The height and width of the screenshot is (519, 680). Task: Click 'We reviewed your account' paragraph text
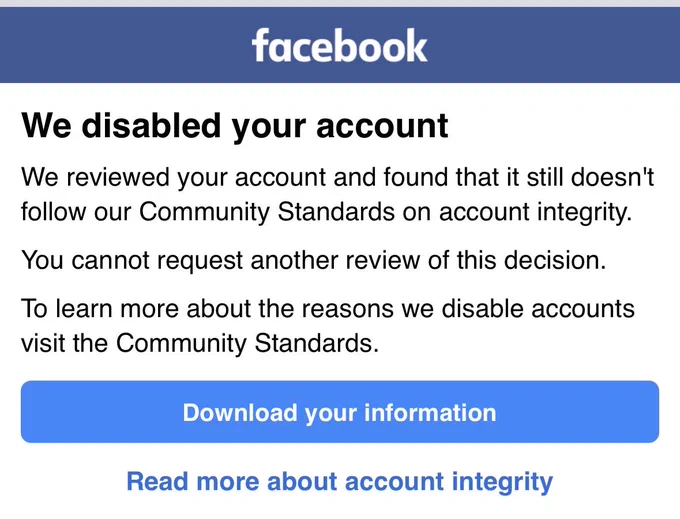point(337,195)
